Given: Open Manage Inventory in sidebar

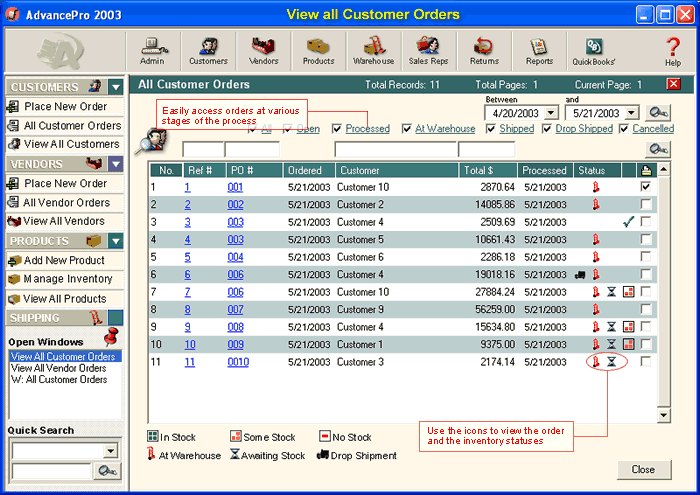Looking at the screenshot, I should [x=65, y=279].
